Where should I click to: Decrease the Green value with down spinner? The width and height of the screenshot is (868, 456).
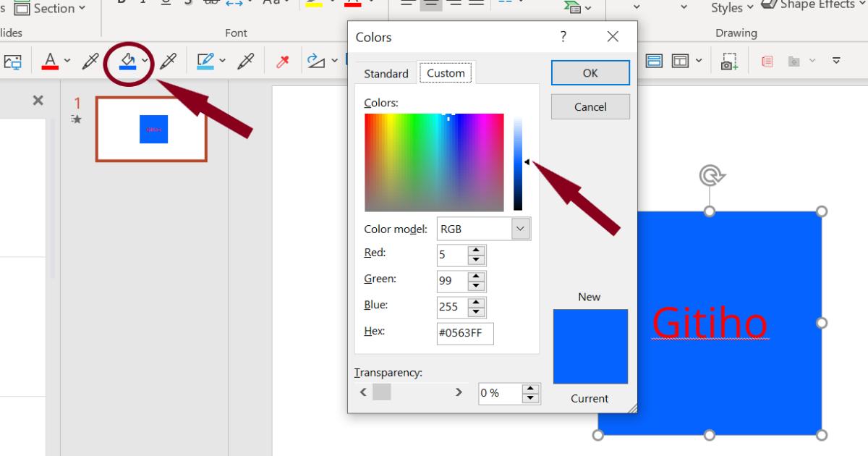point(476,286)
